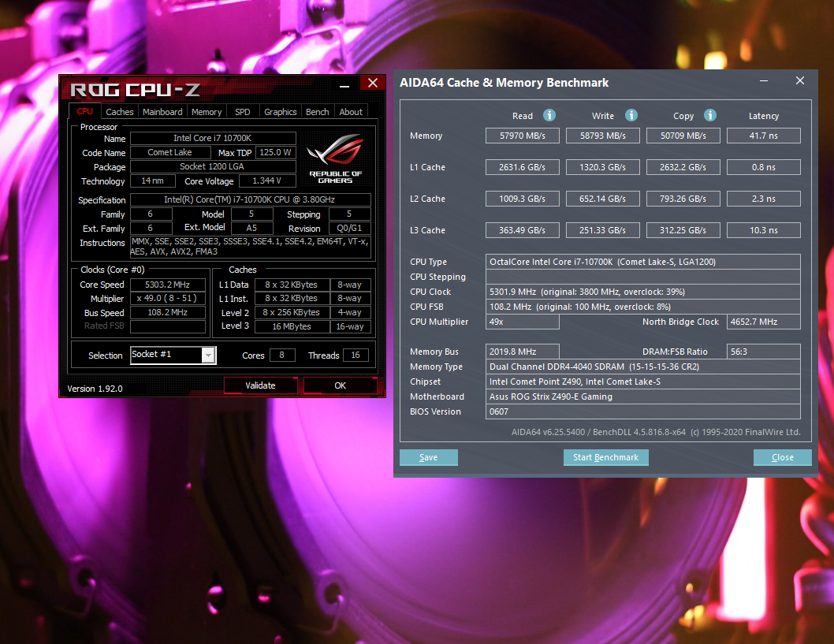Switch to the CPU tab in CPU-Z
Screen dimensions: 834x644
(85, 112)
